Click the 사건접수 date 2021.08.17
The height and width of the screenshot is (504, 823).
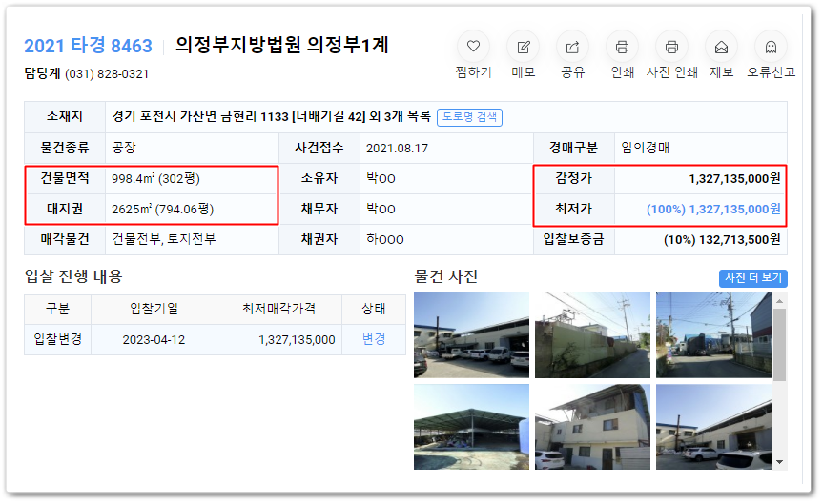click(397, 149)
